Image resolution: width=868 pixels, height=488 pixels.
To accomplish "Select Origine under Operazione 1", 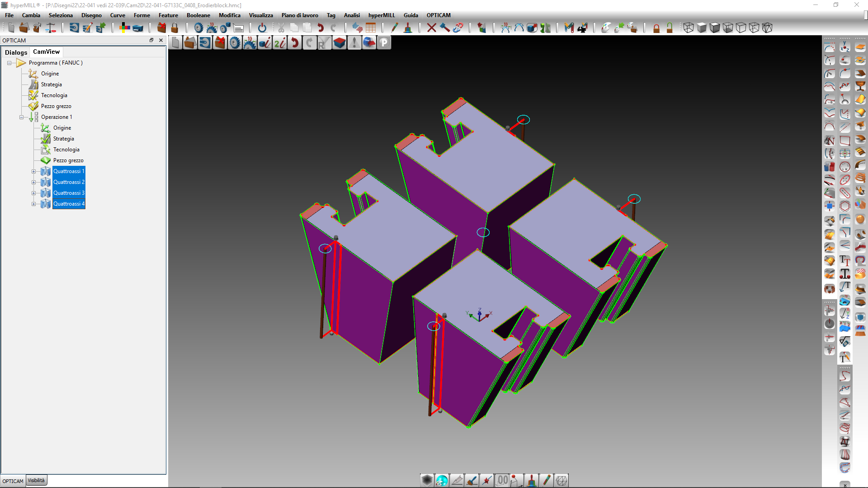I will click(x=62, y=128).
